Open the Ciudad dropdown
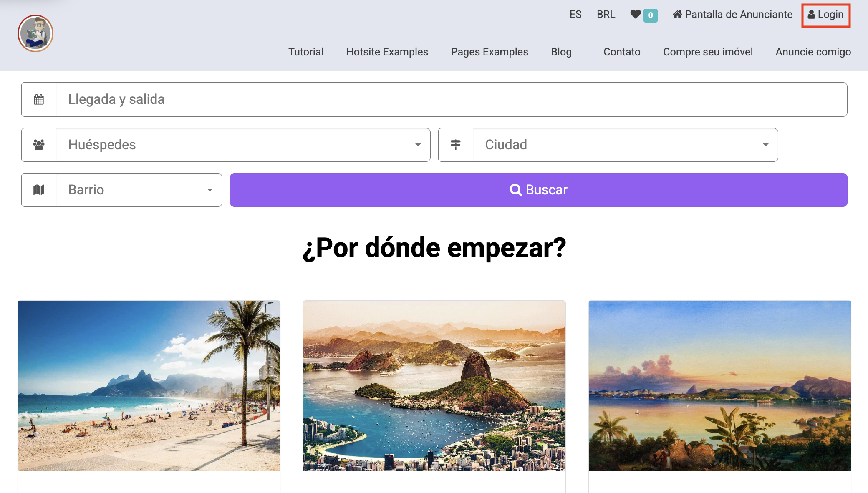The height and width of the screenshot is (493, 868). (x=625, y=145)
